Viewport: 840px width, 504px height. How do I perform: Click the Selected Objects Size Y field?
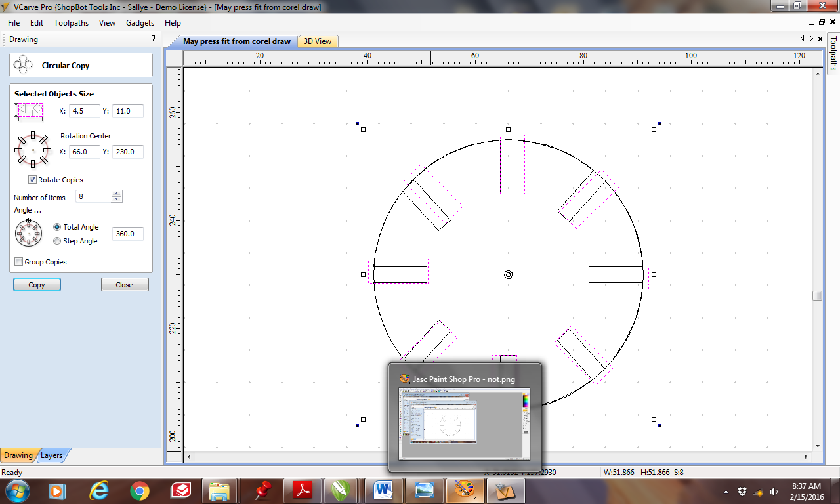[127, 111]
